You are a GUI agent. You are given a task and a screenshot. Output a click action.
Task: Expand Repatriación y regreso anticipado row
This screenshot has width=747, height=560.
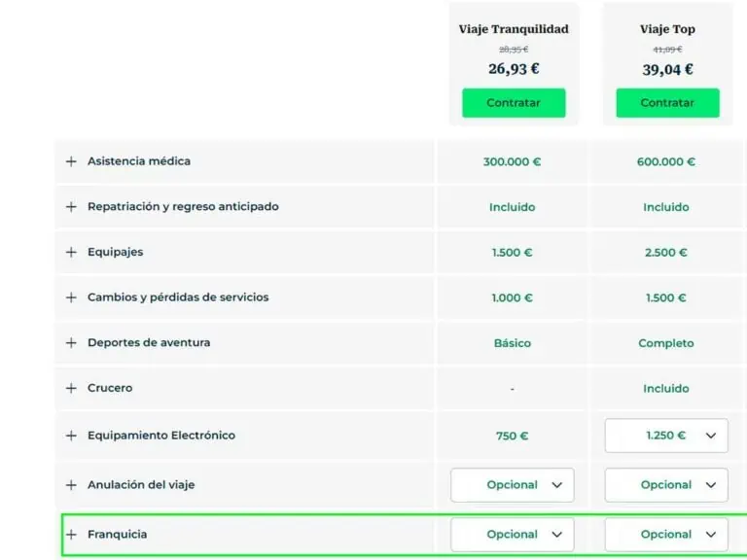71,207
